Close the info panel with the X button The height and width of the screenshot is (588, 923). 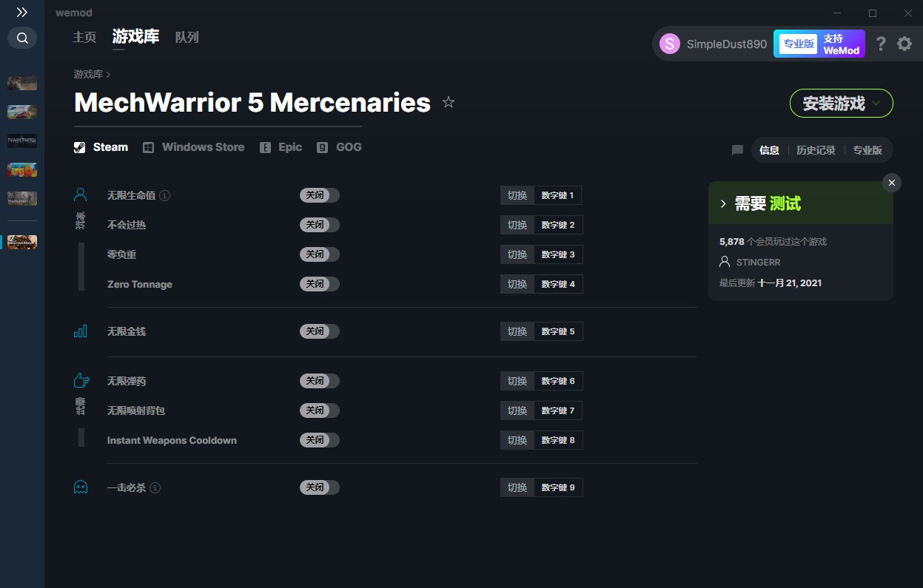(892, 183)
